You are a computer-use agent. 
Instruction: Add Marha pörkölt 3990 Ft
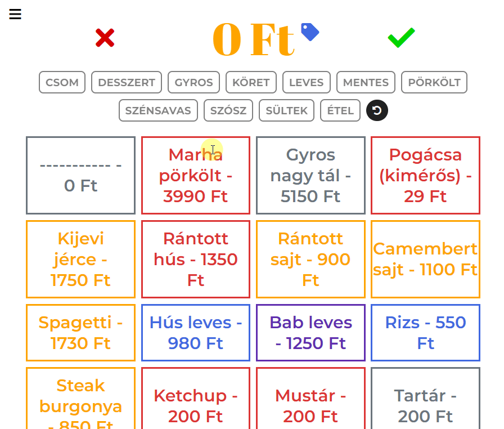pos(196,175)
